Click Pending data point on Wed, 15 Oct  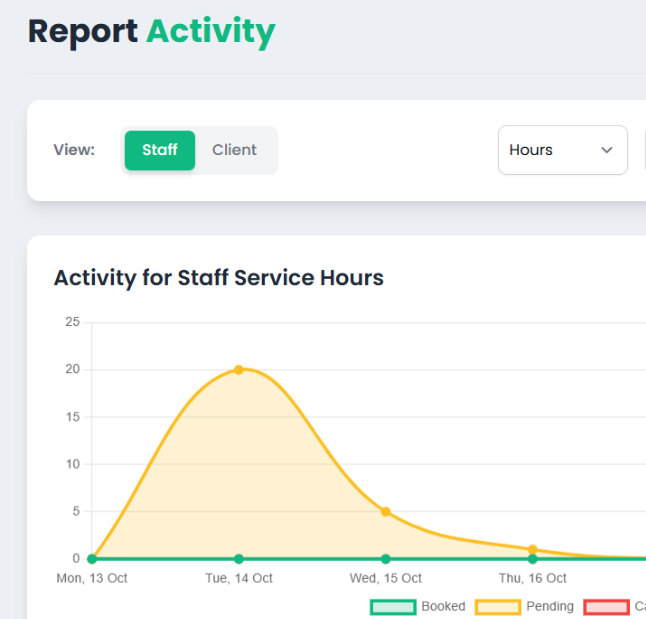(x=386, y=512)
